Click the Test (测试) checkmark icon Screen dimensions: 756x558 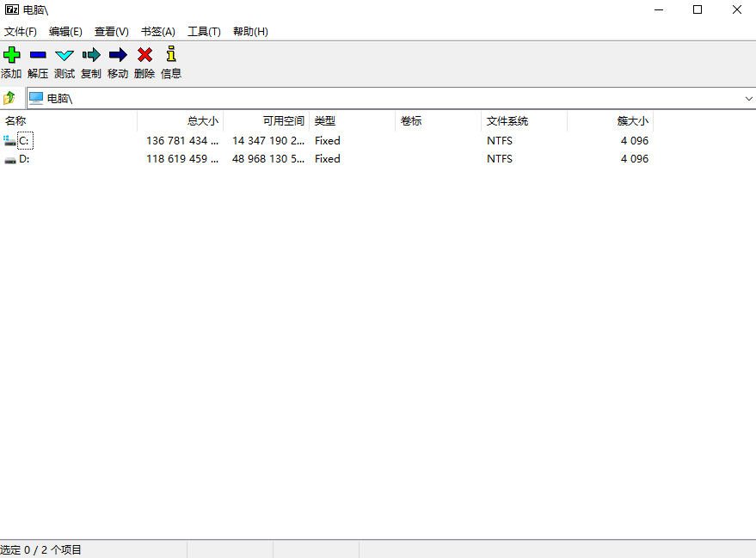pos(65,55)
